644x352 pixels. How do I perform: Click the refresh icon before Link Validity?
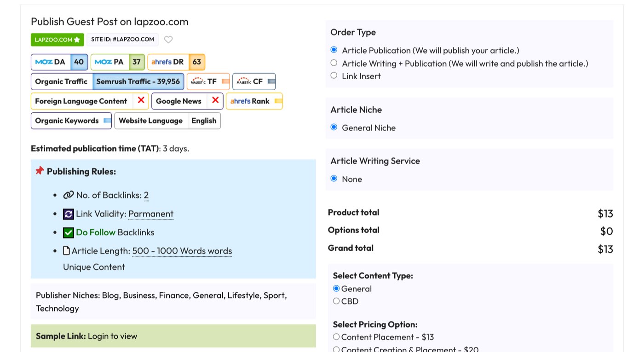(69, 214)
